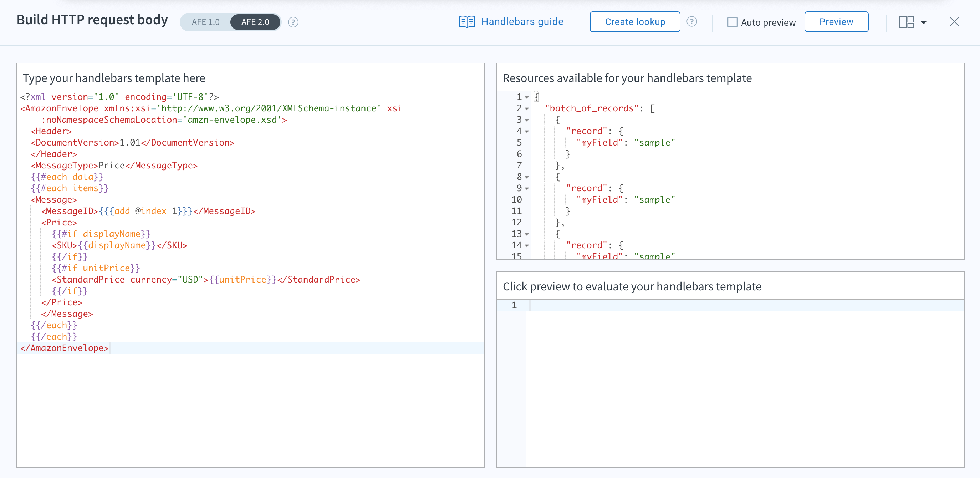980x478 pixels.
Task: Select the AFE 2.0 toggle option
Action: pos(255,22)
